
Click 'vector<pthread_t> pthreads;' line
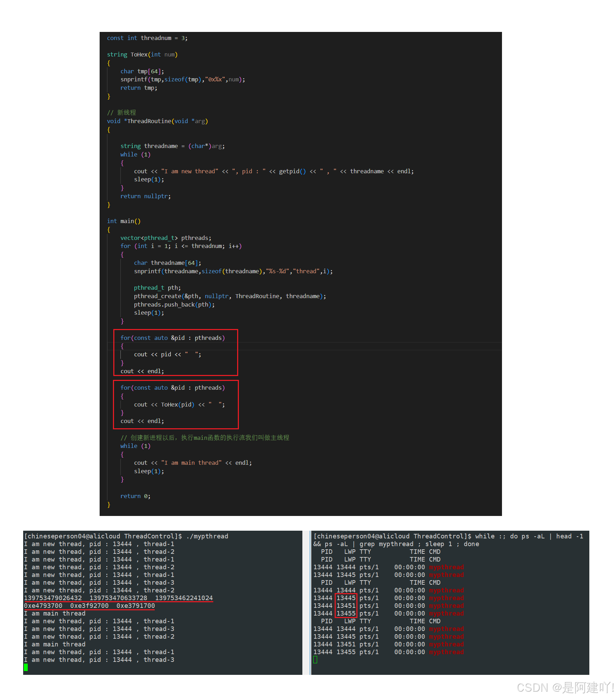(166, 238)
